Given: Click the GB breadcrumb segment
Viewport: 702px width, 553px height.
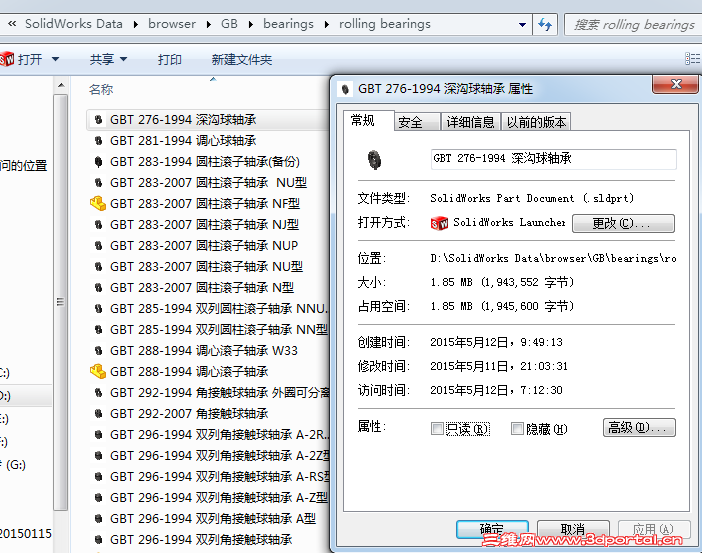Looking at the screenshot, I should click(x=229, y=24).
